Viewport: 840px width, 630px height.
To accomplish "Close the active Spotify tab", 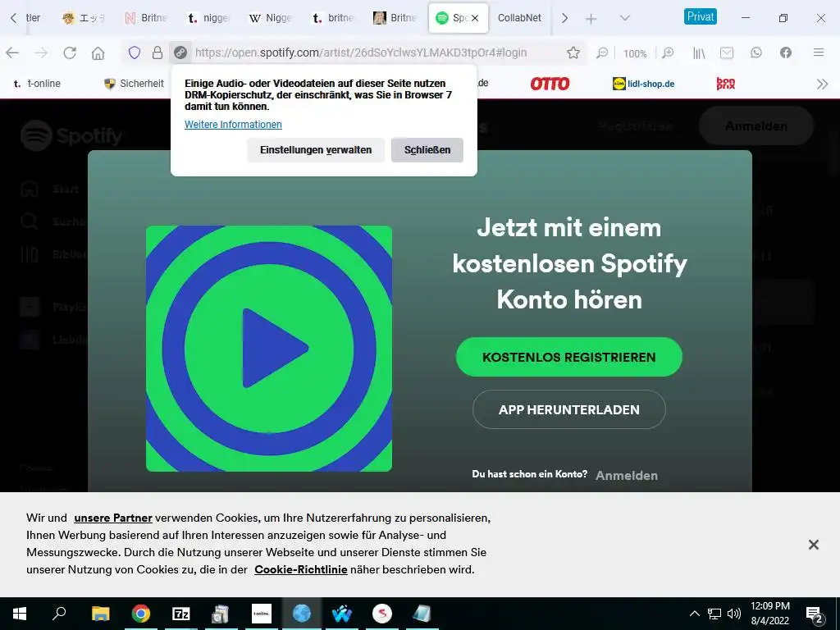I will coord(475,18).
